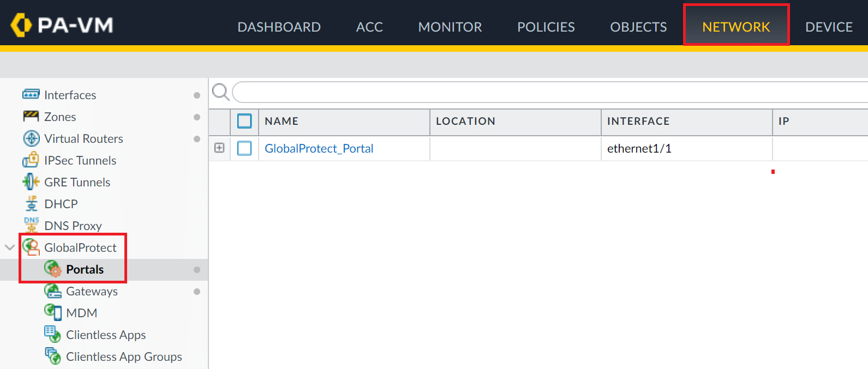Check the select-all checkbox in header
This screenshot has height=369, width=868.
[244, 121]
